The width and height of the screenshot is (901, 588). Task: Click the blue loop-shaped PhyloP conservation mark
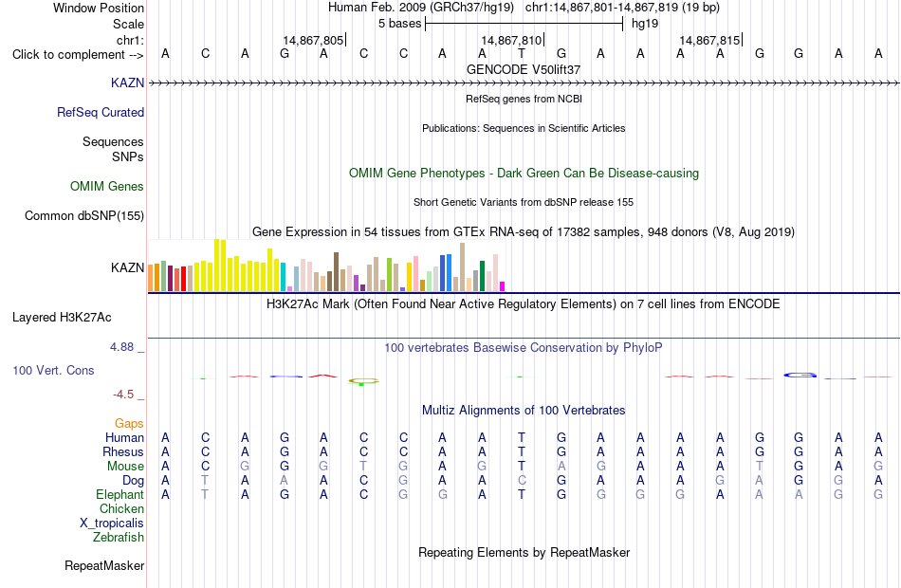[800, 376]
